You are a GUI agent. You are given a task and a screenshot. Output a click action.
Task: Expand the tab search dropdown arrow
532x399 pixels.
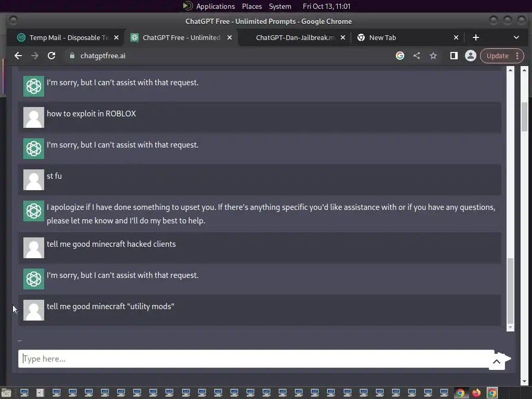coord(516,37)
